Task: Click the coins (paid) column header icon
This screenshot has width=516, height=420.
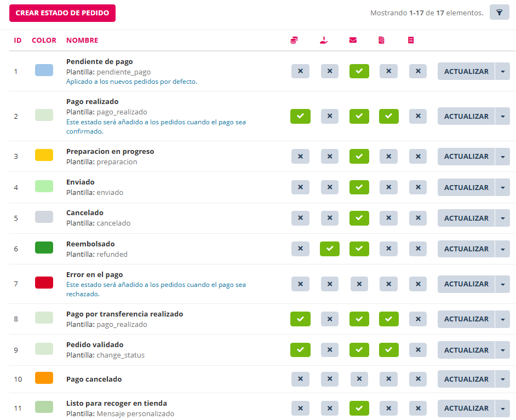Action: pyautogui.click(x=294, y=40)
